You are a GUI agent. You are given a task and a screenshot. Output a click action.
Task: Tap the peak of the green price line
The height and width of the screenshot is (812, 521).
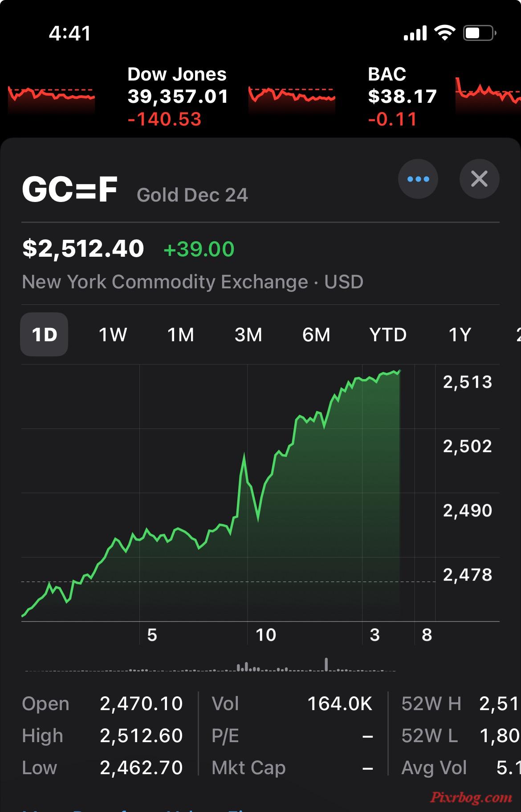coord(399,371)
